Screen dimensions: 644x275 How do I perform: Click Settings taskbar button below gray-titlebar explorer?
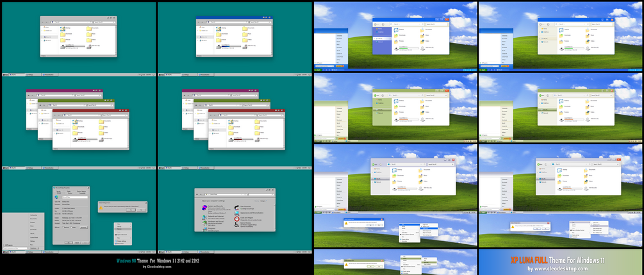[x=33, y=74]
